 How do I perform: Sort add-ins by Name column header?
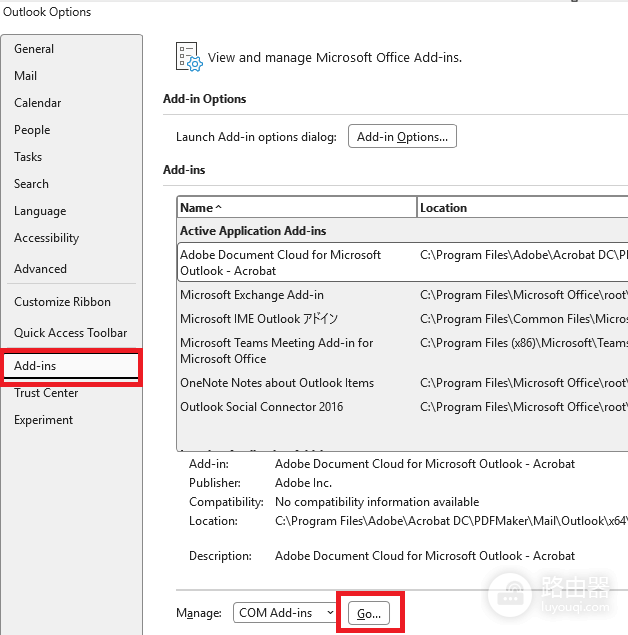click(297, 208)
